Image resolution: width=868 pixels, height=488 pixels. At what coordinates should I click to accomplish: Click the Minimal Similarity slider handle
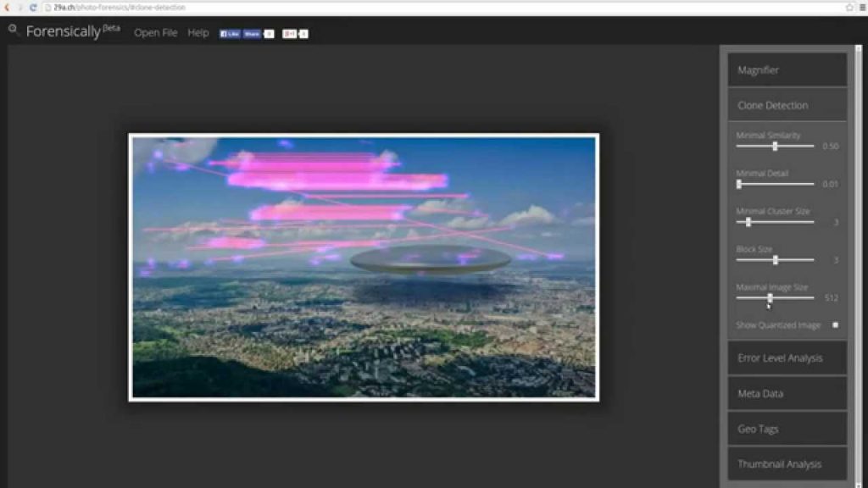tap(775, 147)
